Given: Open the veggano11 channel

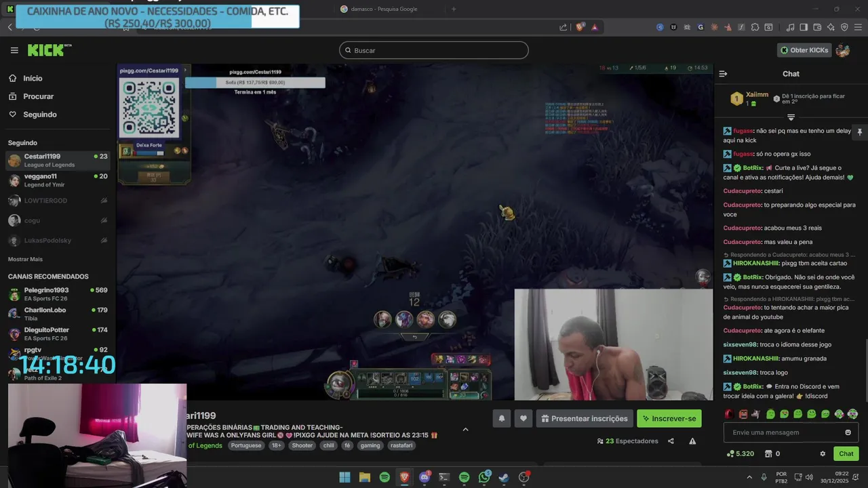Looking at the screenshot, I should [x=58, y=180].
